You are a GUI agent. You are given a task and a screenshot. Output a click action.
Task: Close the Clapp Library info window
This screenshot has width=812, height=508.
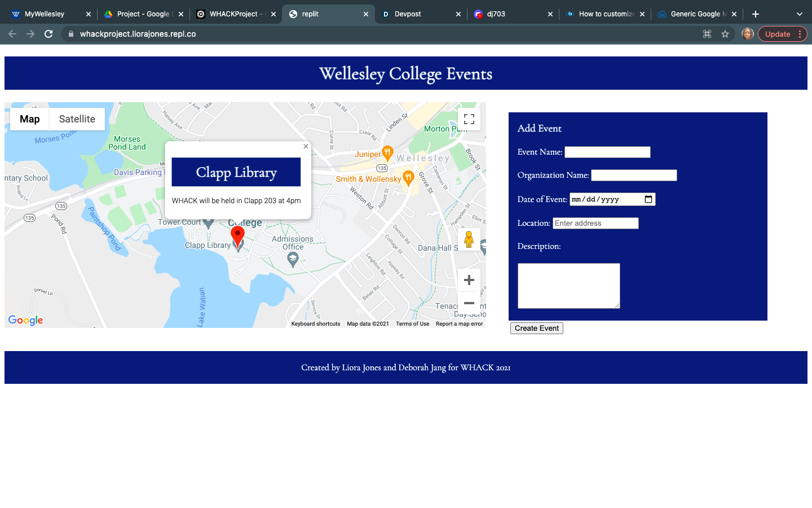point(306,146)
